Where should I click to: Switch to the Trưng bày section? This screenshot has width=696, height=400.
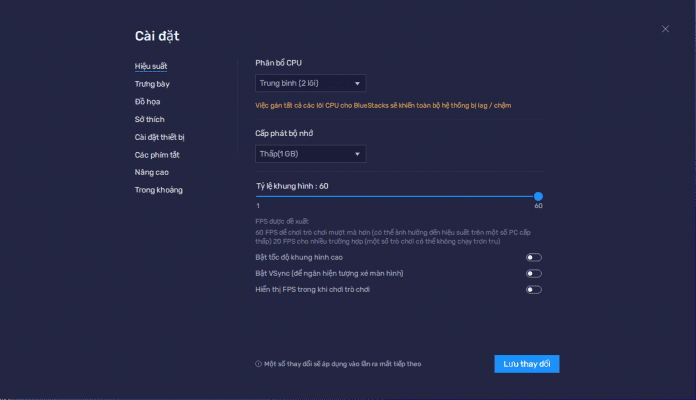[x=152, y=84]
